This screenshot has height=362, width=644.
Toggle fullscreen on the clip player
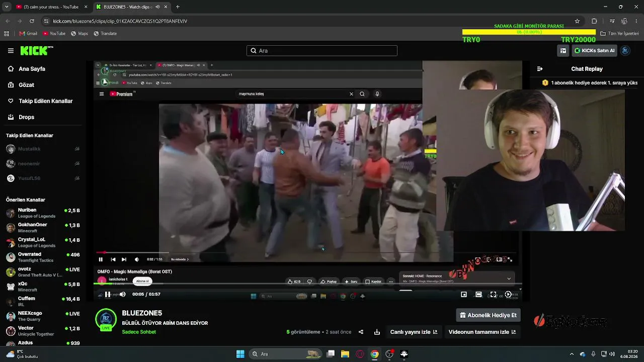[493, 295]
